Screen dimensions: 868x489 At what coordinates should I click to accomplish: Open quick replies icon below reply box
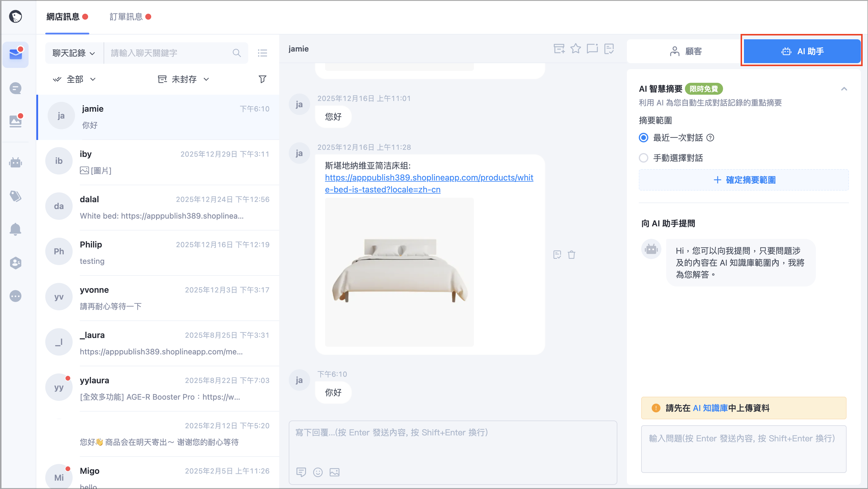coord(301,472)
